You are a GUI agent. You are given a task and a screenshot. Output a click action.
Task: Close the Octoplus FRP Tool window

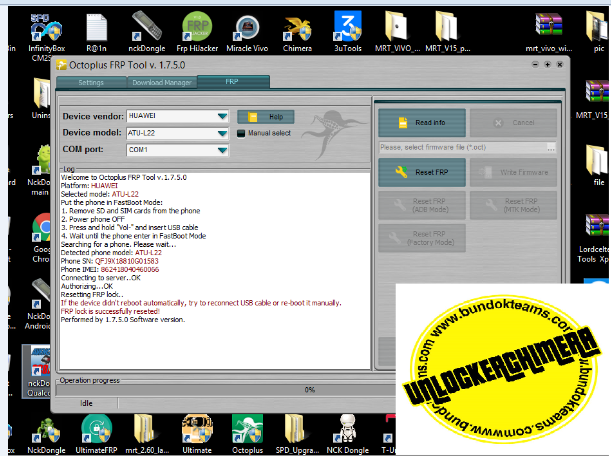560,64
